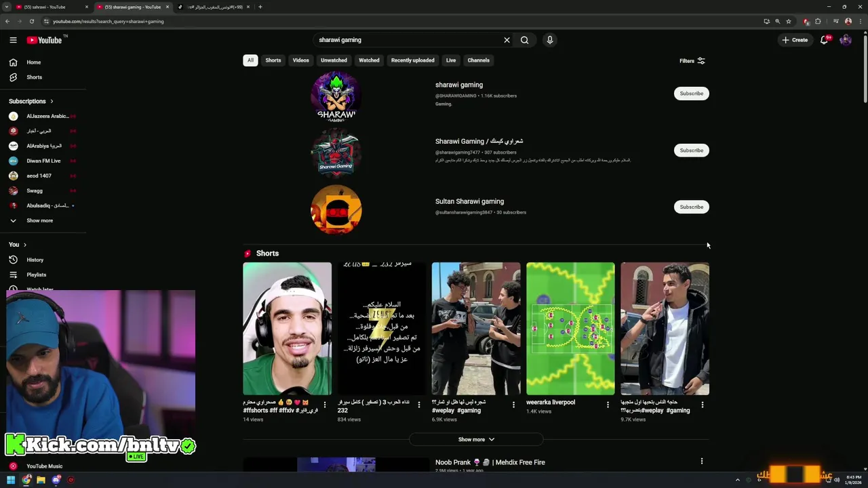This screenshot has width=868, height=488.
Task: Select the Live filter chip
Action: (451, 60)
